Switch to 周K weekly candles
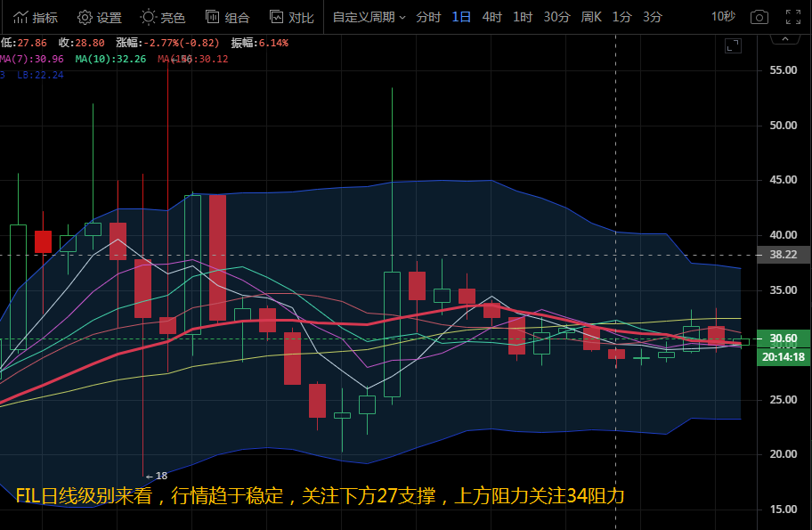 click(x=591, y=17)
